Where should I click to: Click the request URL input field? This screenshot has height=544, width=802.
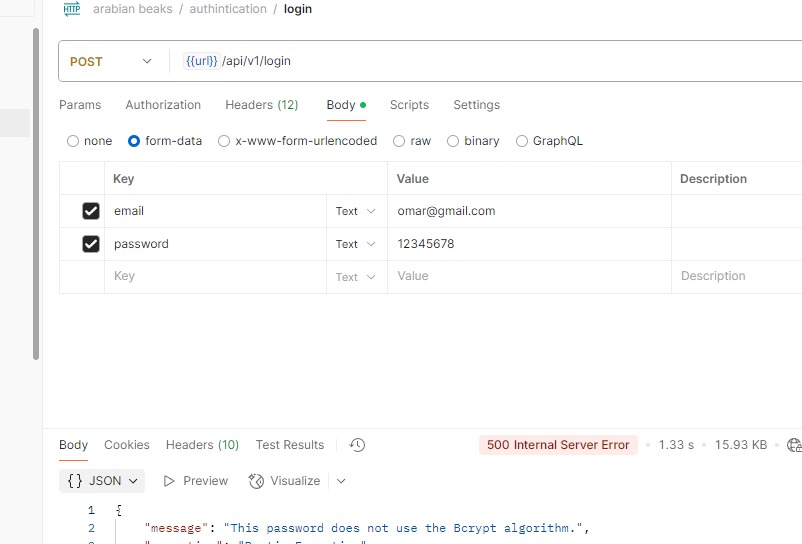click(500, 61)
